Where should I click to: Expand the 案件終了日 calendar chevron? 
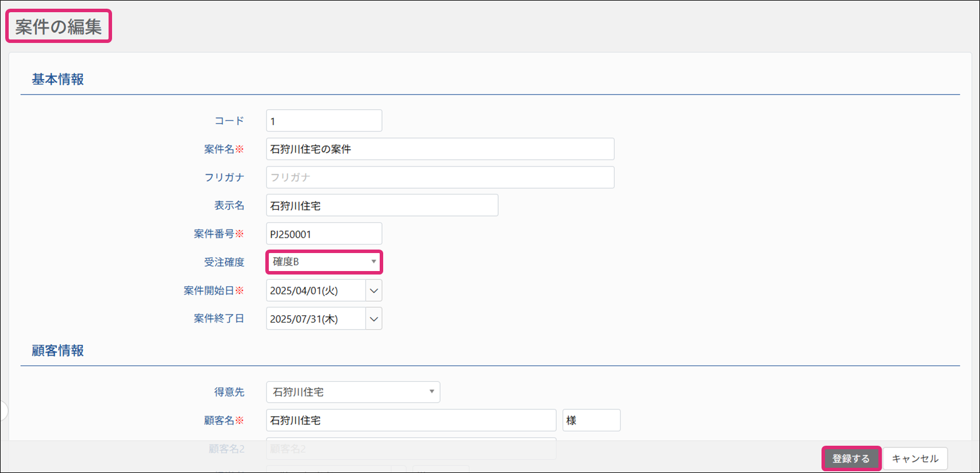(374, 319)
